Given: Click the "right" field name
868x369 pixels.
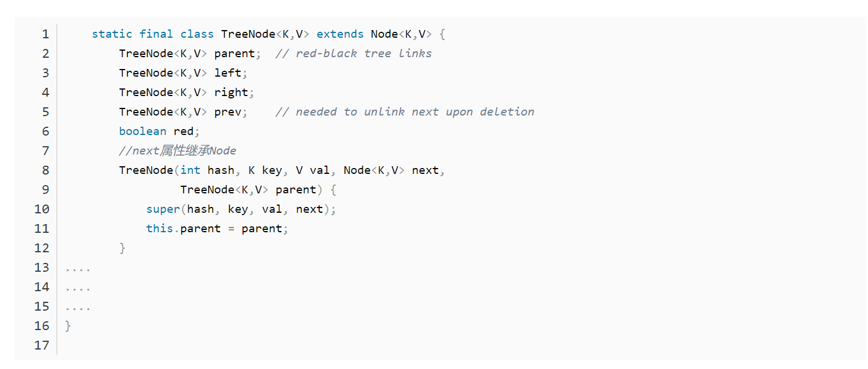Looking at the screenshot, I should tap(231, 93).
